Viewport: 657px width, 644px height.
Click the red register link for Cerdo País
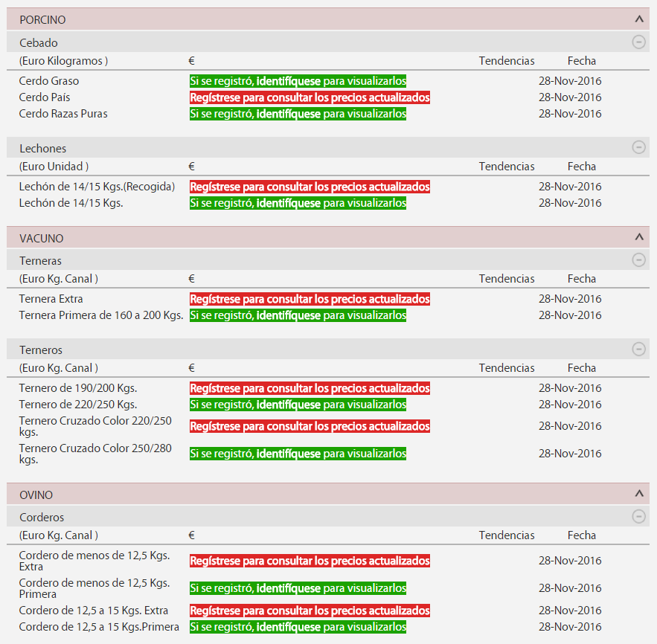pyautogui.click(x=310, y=97)
